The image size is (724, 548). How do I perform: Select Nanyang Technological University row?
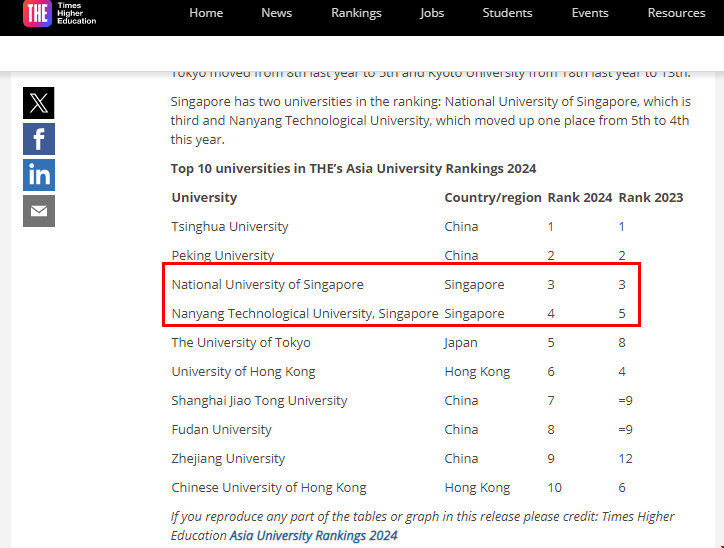pyautogui.click(x=304, y=313)
